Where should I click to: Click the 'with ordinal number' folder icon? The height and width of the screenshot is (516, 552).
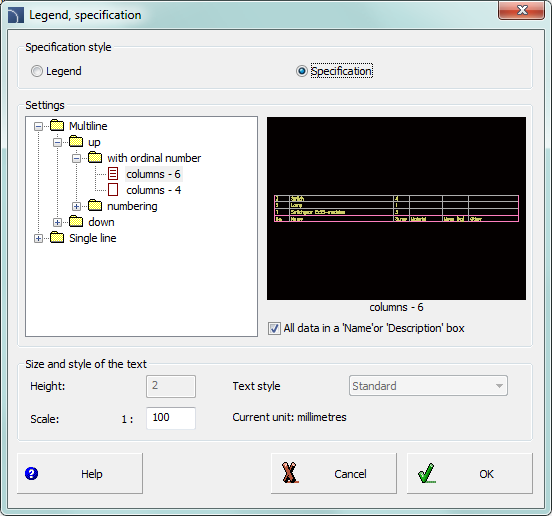(x=95, y=157)
